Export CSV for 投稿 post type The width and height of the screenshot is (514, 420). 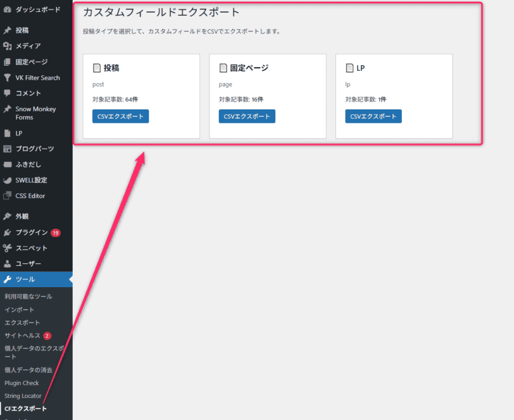[x=120, y=116]
